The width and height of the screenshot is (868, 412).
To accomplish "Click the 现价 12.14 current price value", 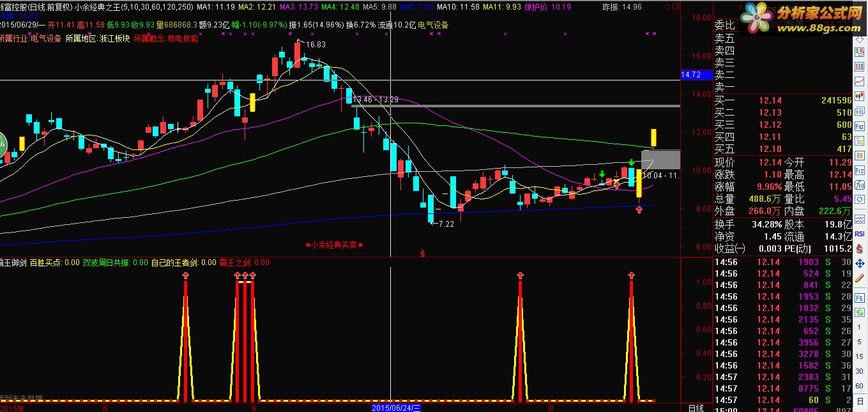I will click(770, 162).
